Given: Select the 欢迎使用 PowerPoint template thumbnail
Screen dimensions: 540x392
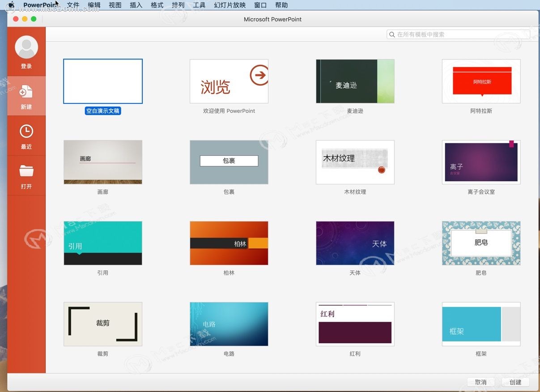Looking at the screenshot, I should 229,81.
